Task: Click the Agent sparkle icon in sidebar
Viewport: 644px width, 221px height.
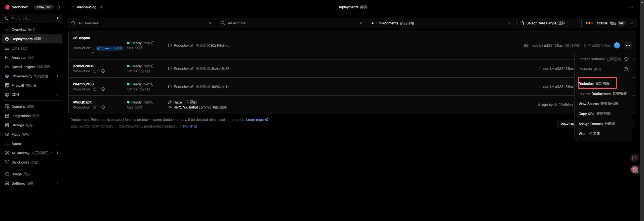Action: click(7, 144)
